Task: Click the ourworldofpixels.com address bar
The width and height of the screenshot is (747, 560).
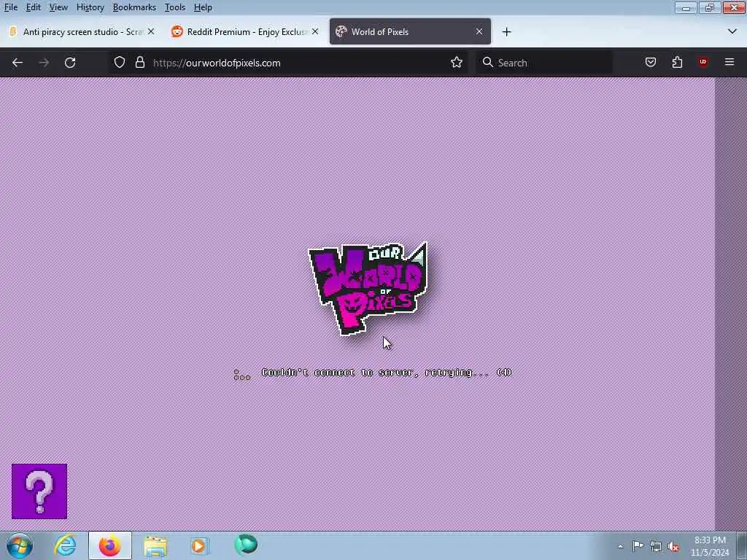Action: coord(290,63)
